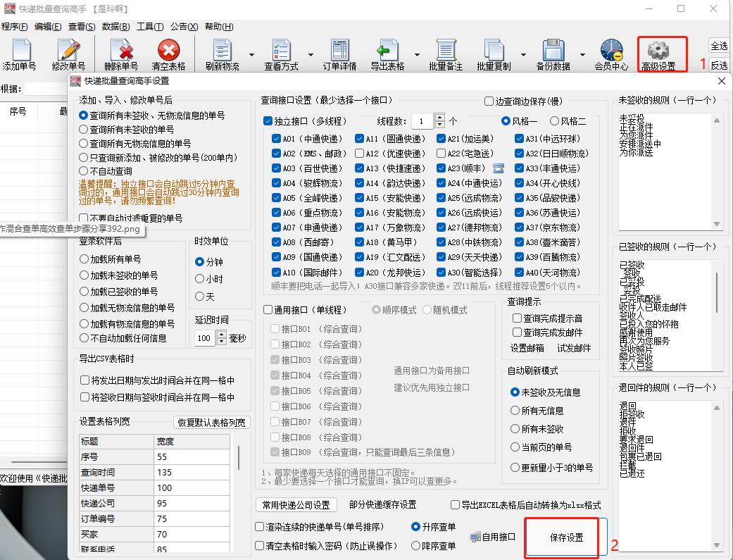Open the 数据(B) menu
Image resolution: width=733 pixels, height=560 pixels.
116,26
